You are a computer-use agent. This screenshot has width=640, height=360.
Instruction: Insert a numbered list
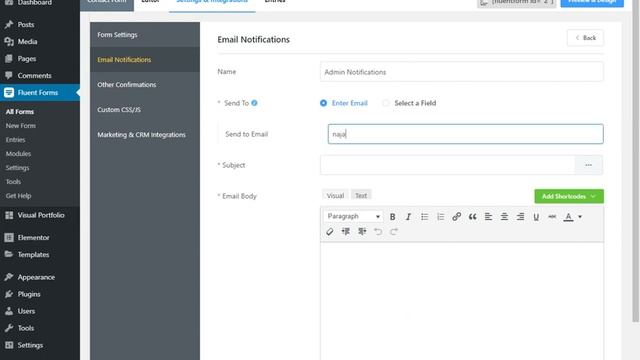click(x=440, y=217)
